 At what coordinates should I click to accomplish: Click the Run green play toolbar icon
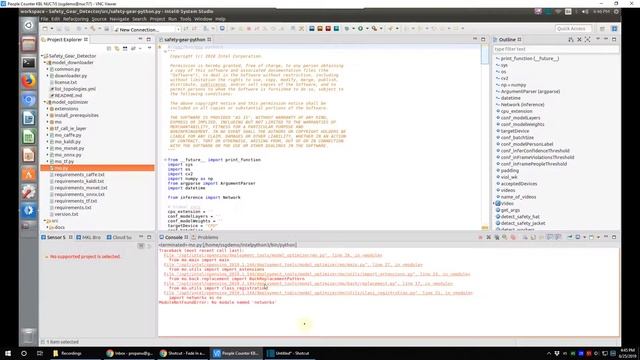[360, 29]
